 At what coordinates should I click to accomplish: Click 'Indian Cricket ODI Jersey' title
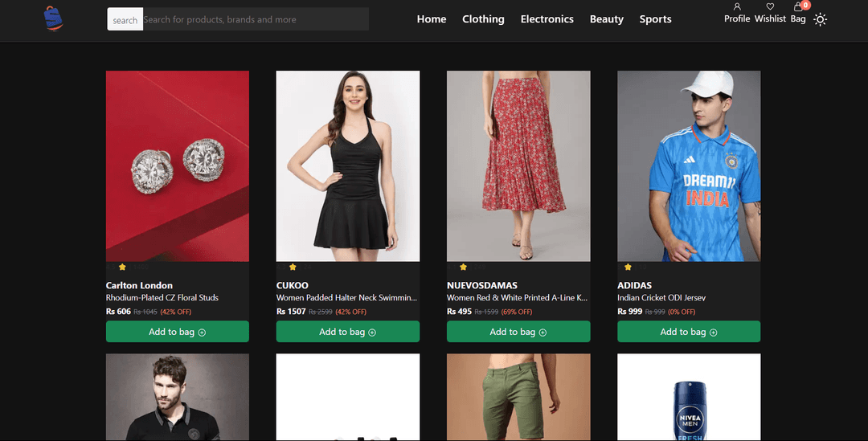[661, 298]
